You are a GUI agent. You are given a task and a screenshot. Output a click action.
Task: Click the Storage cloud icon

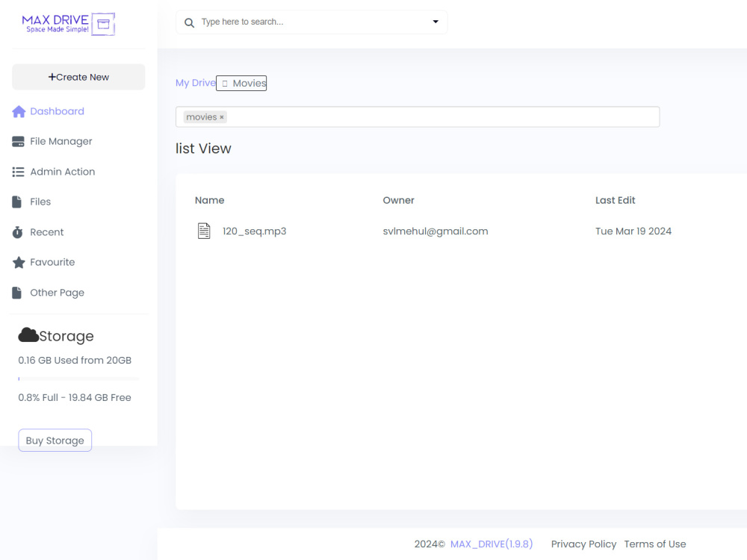click(28, 335)
